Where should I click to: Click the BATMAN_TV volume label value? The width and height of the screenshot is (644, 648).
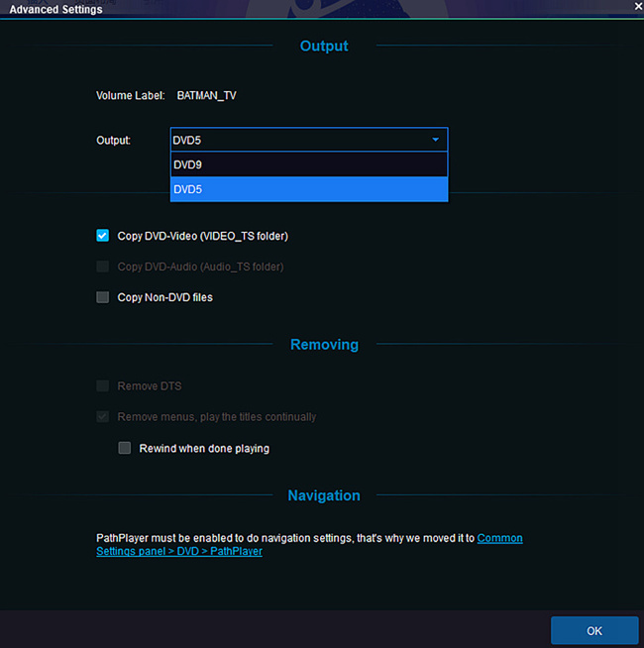[206, 96]
